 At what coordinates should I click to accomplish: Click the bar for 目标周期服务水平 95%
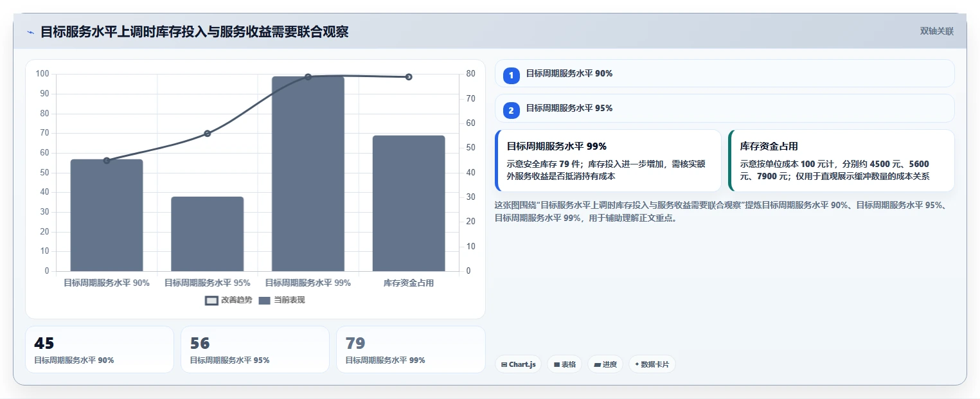click(x=208, y=234)
